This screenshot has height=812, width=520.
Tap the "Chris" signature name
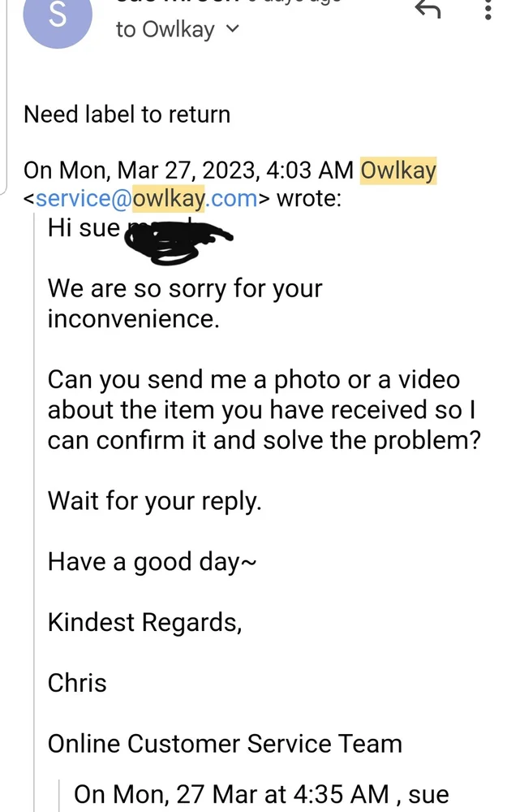(77, 683)
